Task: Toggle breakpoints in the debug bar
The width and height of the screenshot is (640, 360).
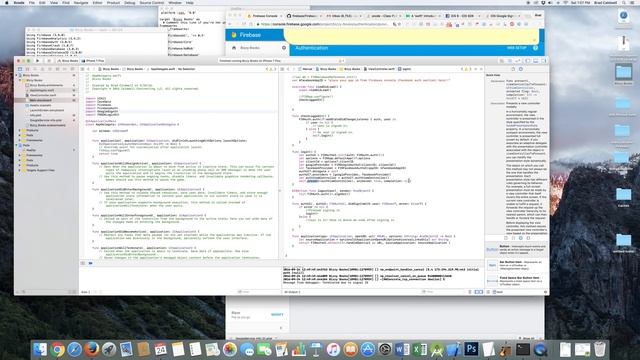Action: (90, 263)
